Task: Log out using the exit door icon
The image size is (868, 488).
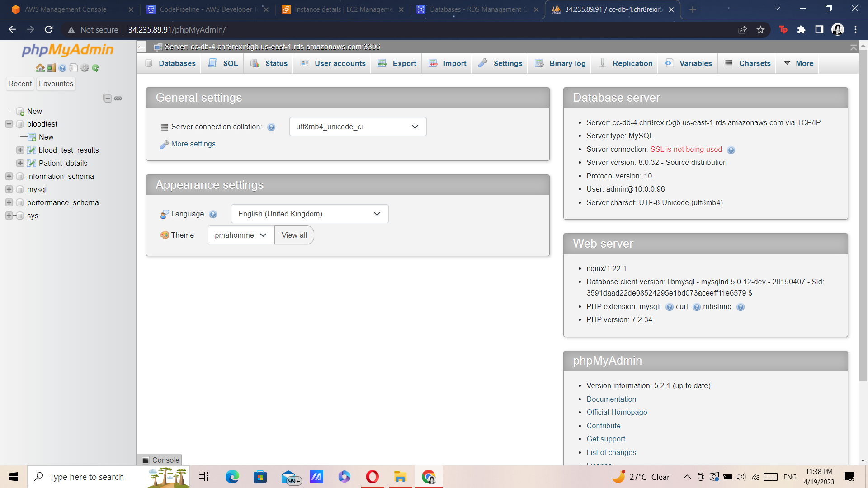Action: point(50,68)
